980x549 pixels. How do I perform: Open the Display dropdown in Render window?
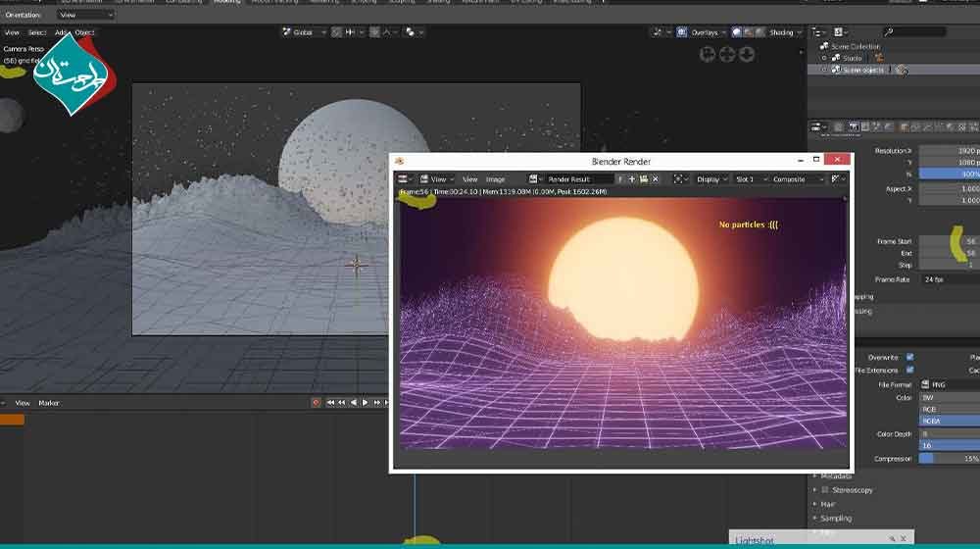click(711, 179)
